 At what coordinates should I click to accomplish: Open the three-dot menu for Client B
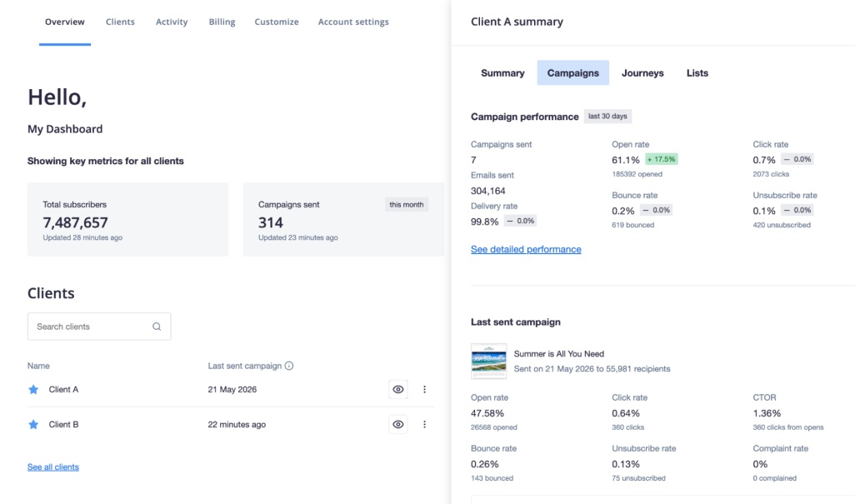pyautogui.click(x=424, y=425)
